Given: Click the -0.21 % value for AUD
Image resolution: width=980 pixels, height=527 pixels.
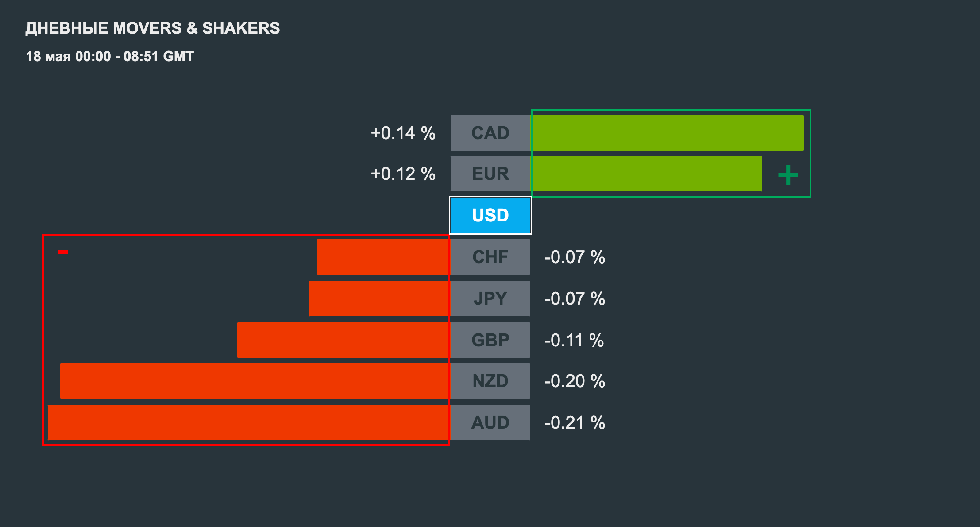Looking at the screenshot, I should [x=575, y=422].
